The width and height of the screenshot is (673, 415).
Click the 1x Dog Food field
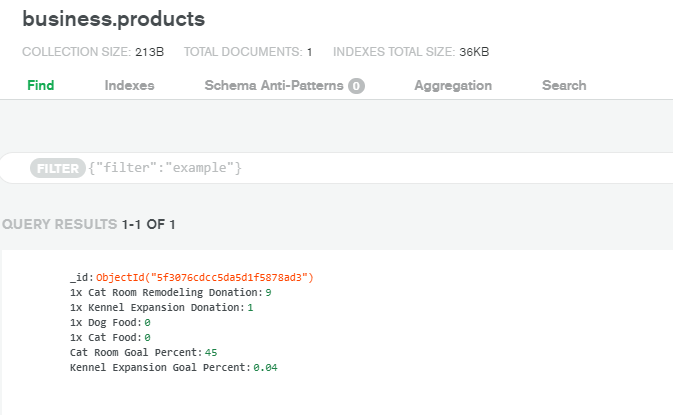(x=105, y=323)
